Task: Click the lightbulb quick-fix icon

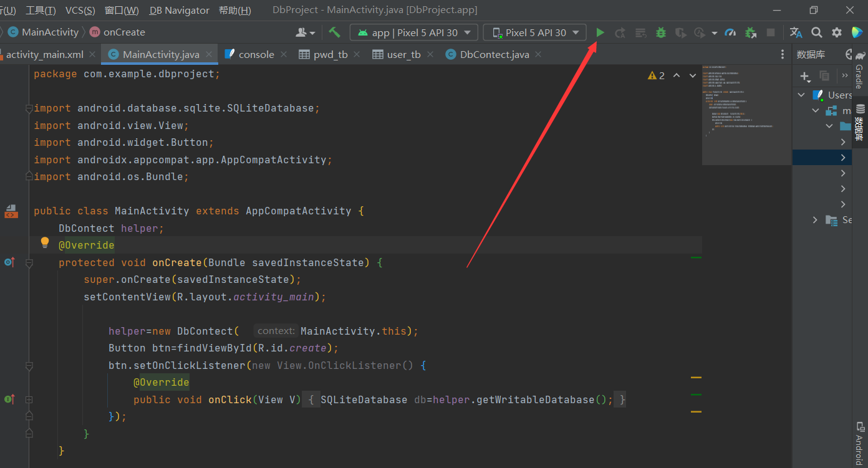Action: click(45, 242)
